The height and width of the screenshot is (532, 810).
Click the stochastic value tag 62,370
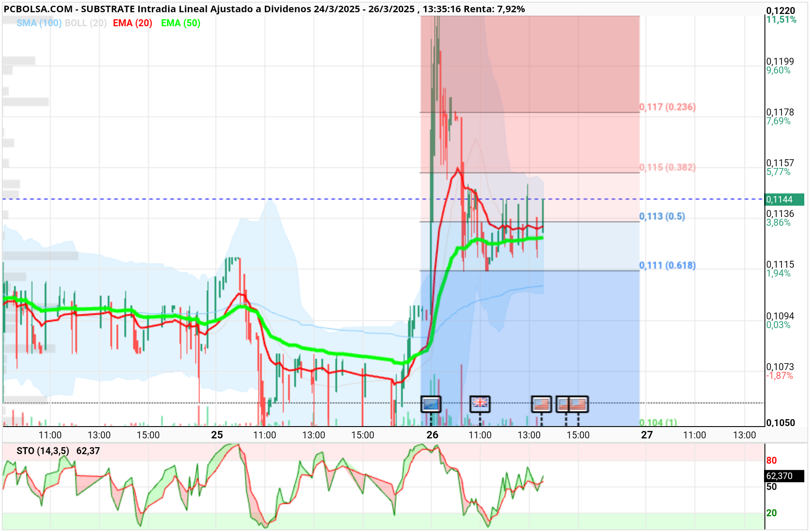(784, 476)
